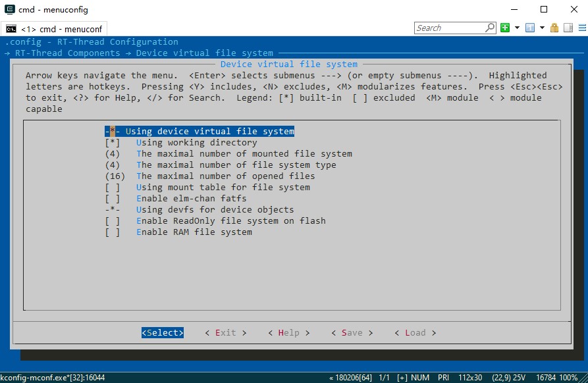Click the < Load > button
The width and height of the screenshot is (588, 383).
415,333
